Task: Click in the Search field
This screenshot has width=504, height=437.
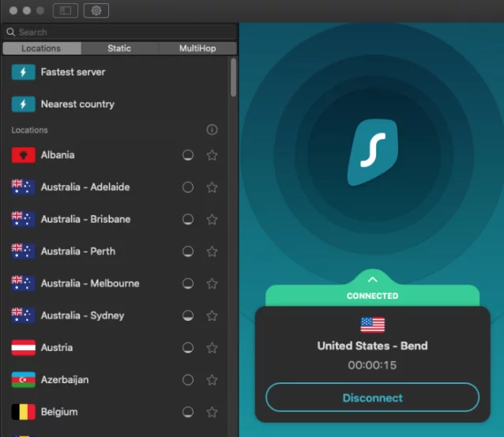Action: click(118, 32)
